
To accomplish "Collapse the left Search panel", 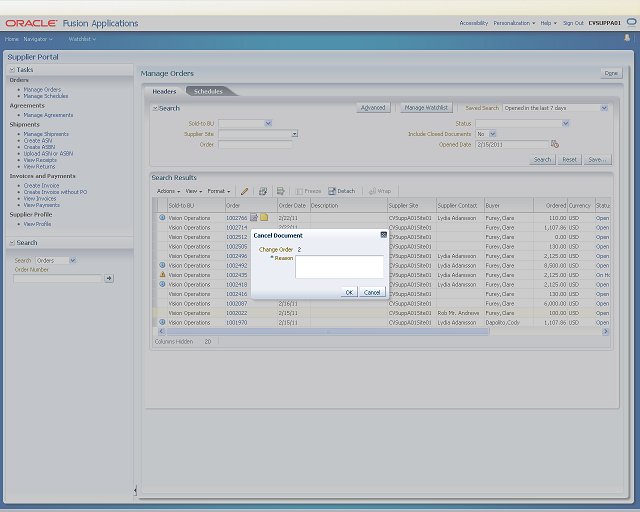I will [12, 243].
